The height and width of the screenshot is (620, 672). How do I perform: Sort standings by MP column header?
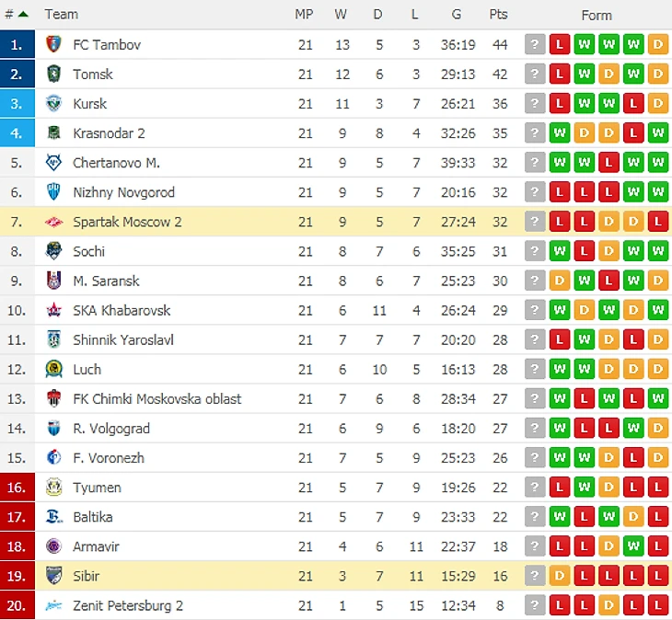coord(305,14)
